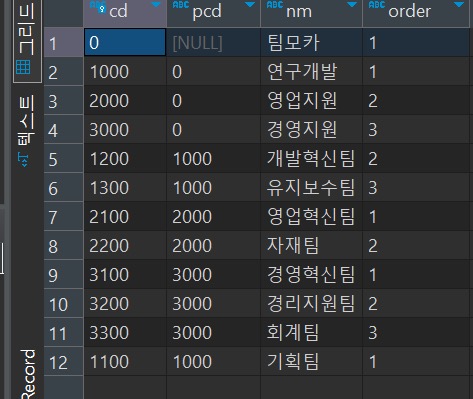Select pcd cell in 자재팀 row

tap(213, 245)
